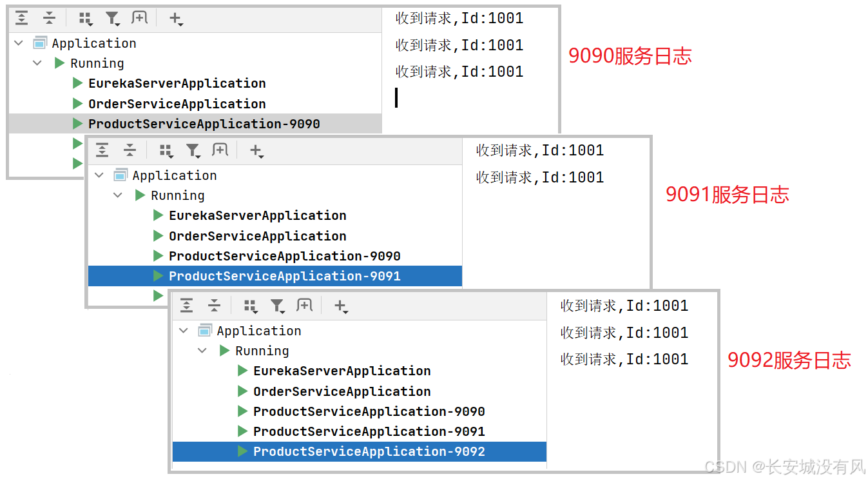The width and height of the screenshot is (868, 481).
Task: Select Application row in 9090 window tree
Action: point(195,43)
